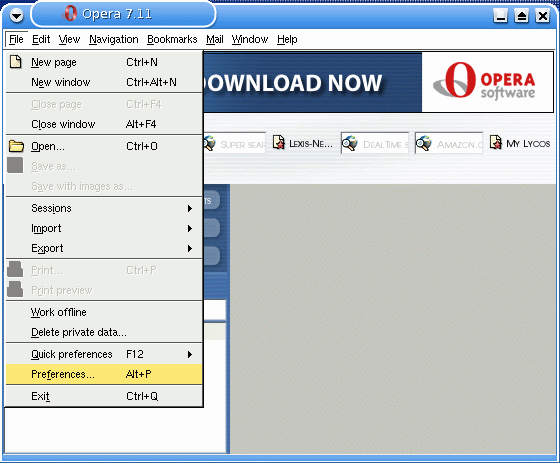Close the Opera 7.11 window
Image resolution: width=560 pixels, height=463 pixels.
pos(542,16)
